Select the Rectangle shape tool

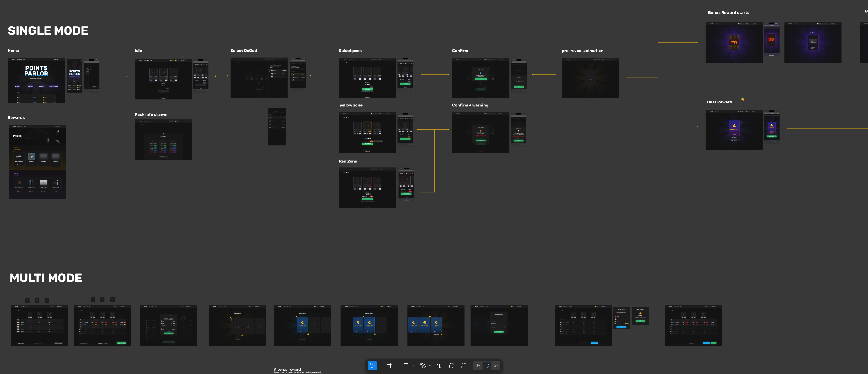coord(406,366)
